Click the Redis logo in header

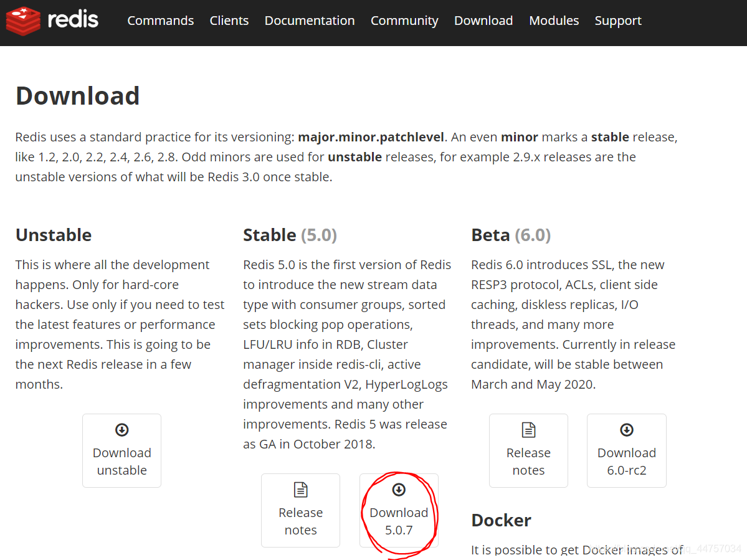[x=52, y=21]
